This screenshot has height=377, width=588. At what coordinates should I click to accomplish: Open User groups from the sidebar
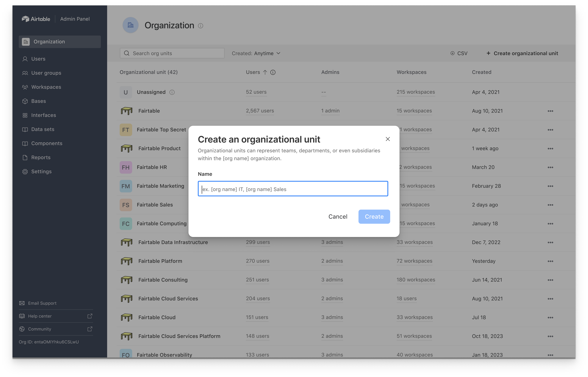coord(25,73)
